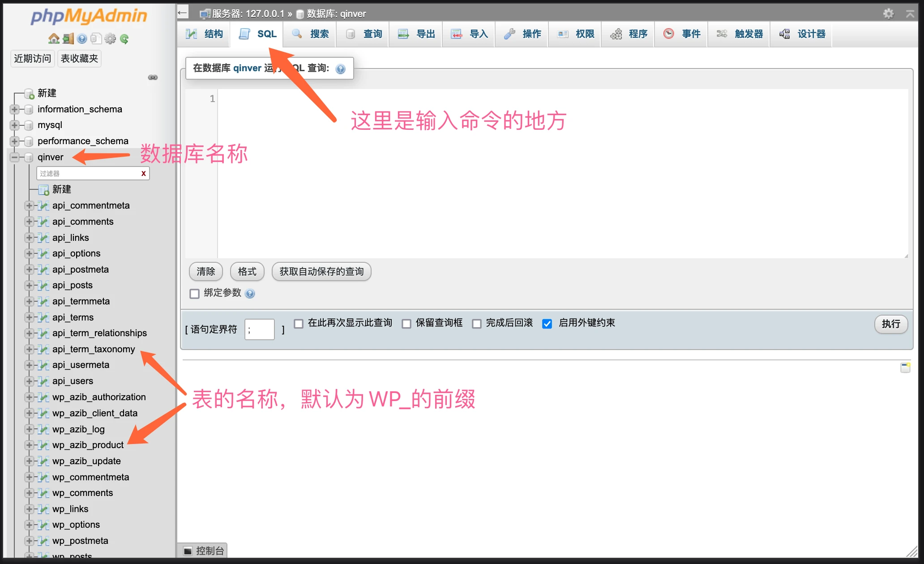Click the link icon beside the database tree

(153, 77)
